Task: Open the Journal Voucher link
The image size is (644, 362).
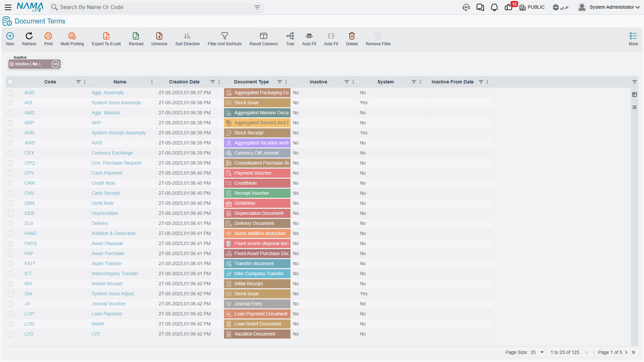Action: pos(108,304)
